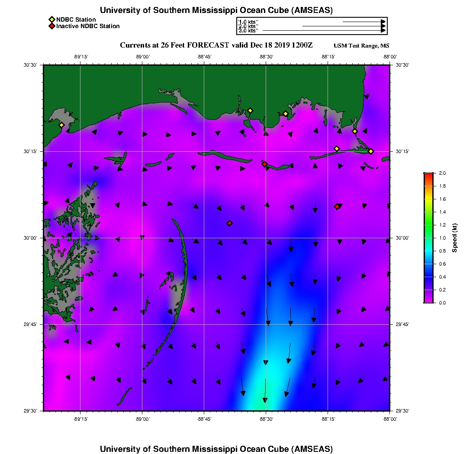Click the easternmost red inactive station marker
This screenshot has width=476, height=454.
tap(337, 207)
